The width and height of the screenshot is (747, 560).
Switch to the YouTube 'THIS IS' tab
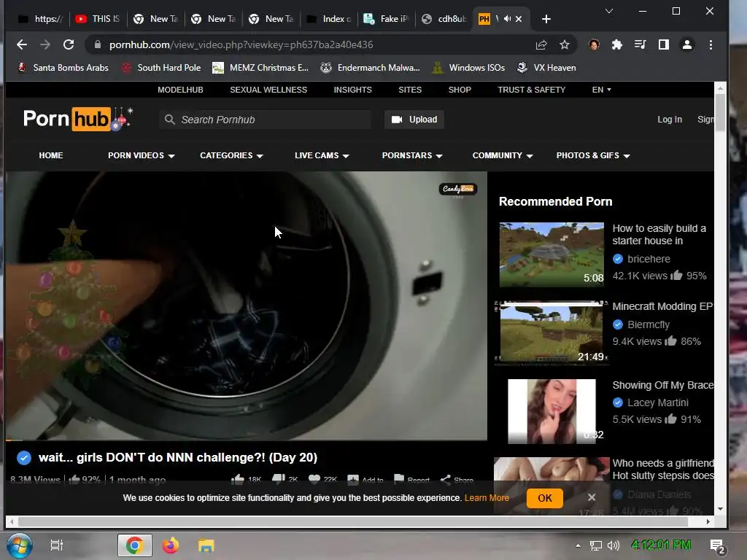(x=98, y=19)
